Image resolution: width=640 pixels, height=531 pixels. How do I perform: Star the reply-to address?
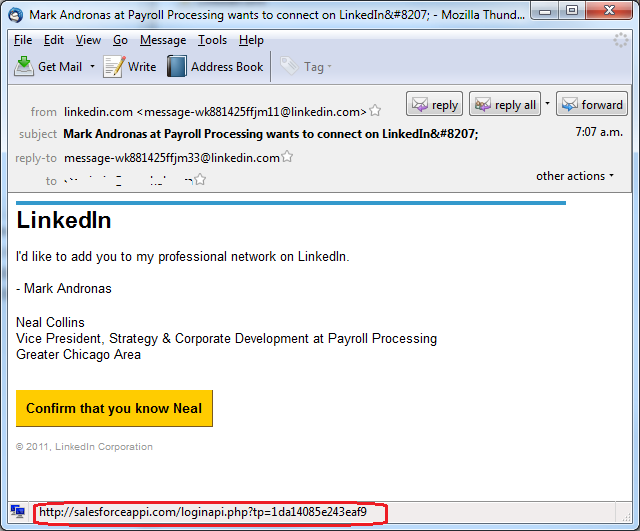[287, 156]
